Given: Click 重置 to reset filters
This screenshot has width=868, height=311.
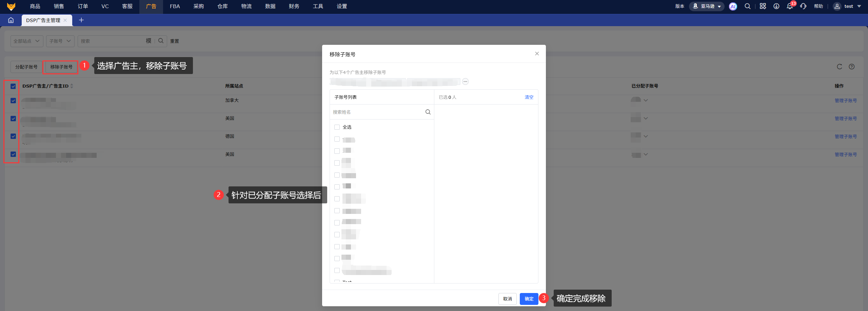Looking at the screenshot, I should pos(175,41).
